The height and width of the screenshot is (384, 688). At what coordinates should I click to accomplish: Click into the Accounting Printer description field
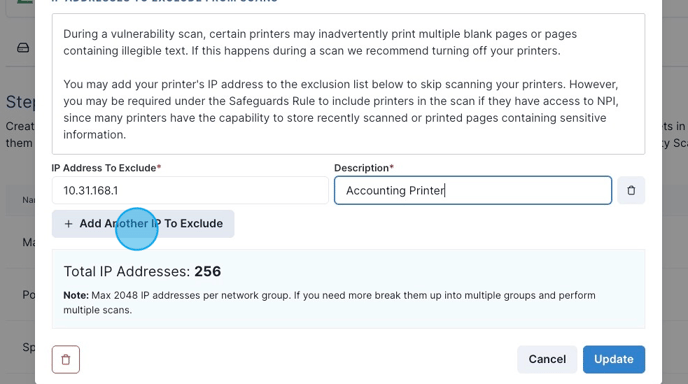473,190
